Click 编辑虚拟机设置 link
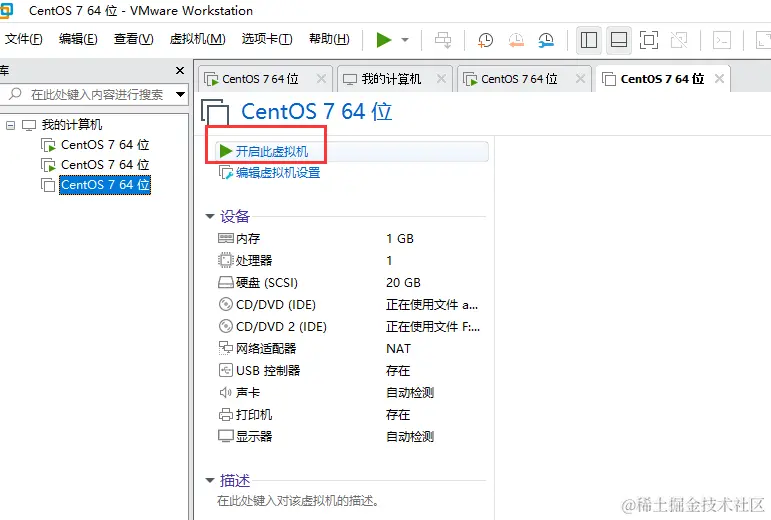 click(x=278, y=173)
